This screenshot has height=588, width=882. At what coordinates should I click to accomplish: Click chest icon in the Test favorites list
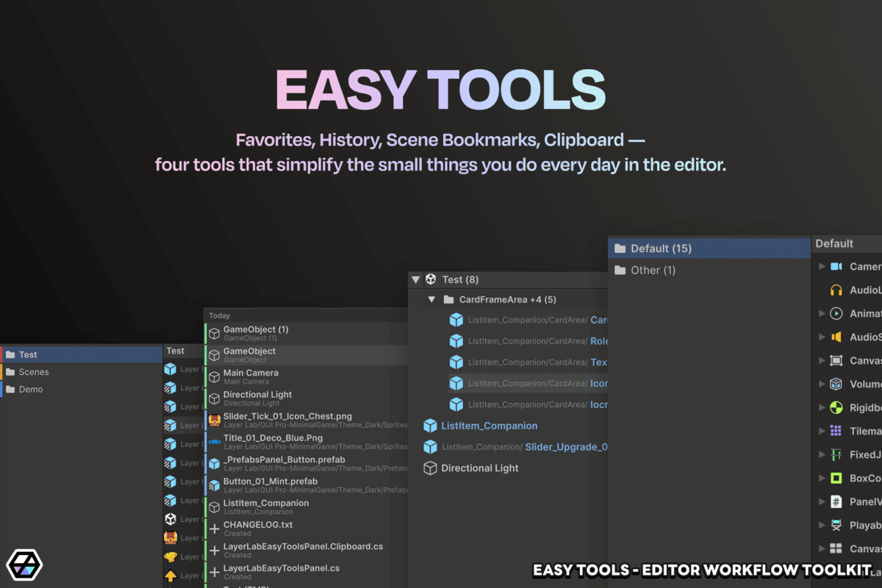pyautogui.click(x=171, y=538)
